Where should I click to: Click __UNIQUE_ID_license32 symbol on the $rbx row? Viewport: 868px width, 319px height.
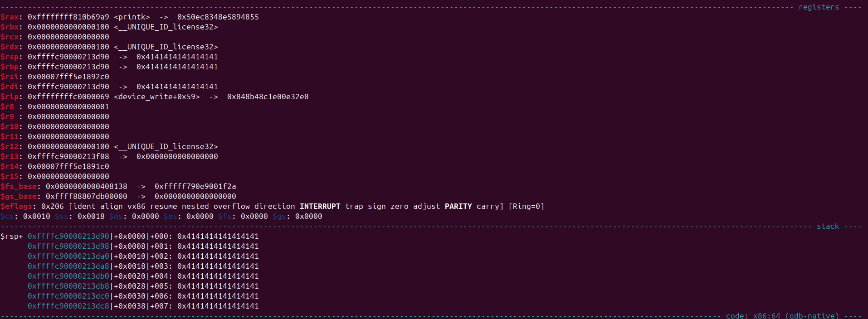166,27
